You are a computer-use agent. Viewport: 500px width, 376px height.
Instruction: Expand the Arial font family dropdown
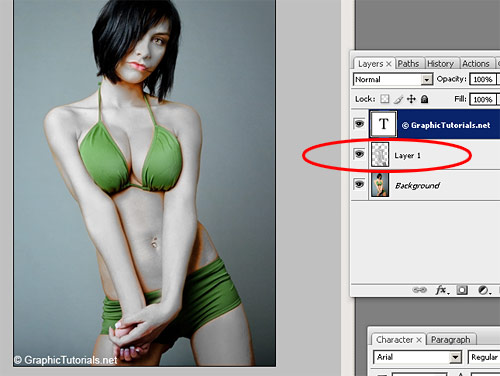(417, 357)
